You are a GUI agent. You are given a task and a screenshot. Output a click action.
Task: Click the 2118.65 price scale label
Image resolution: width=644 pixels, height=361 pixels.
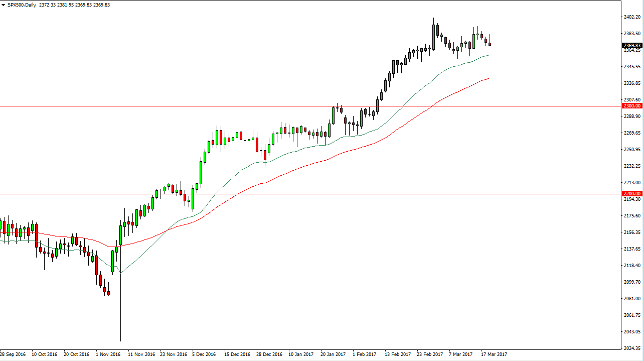pos(632,265)
